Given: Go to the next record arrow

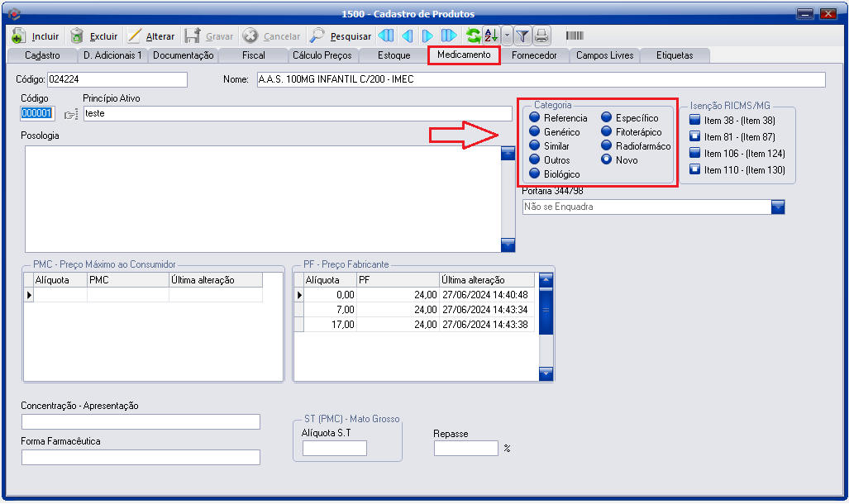Looking at the screenshot, I should [427, 36].
